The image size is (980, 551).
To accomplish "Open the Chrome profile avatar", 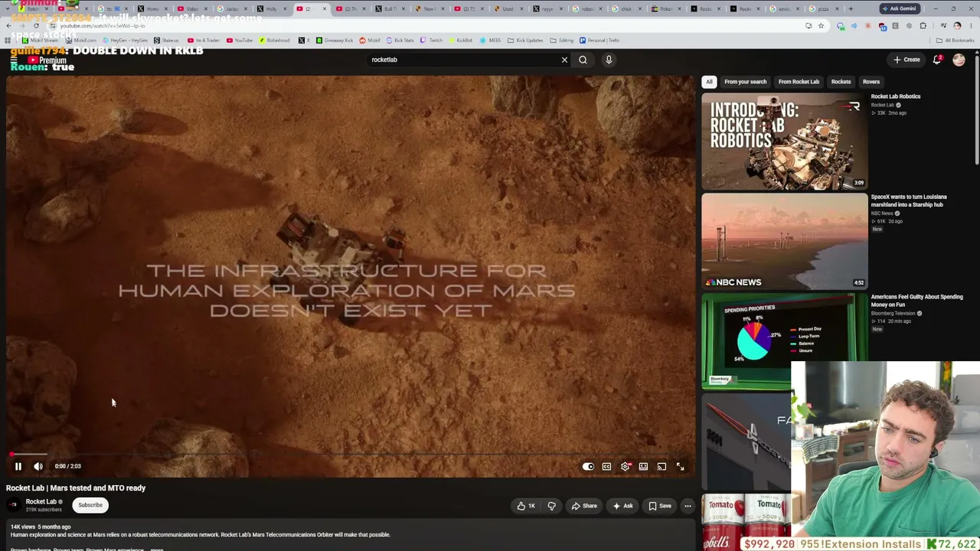I will click(957, 26).
